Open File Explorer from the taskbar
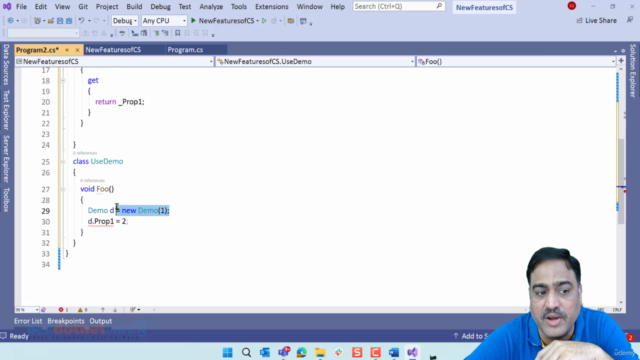 pyautogui.click(x=320, y=352)
